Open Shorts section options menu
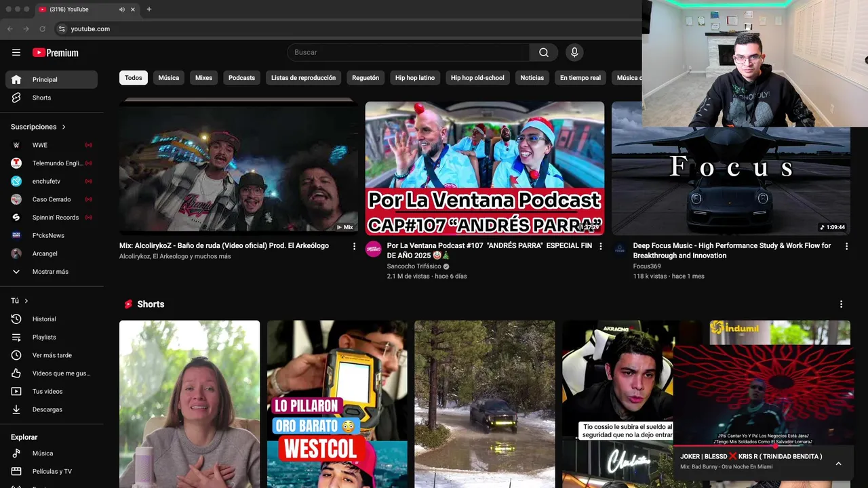 (841, 304)
